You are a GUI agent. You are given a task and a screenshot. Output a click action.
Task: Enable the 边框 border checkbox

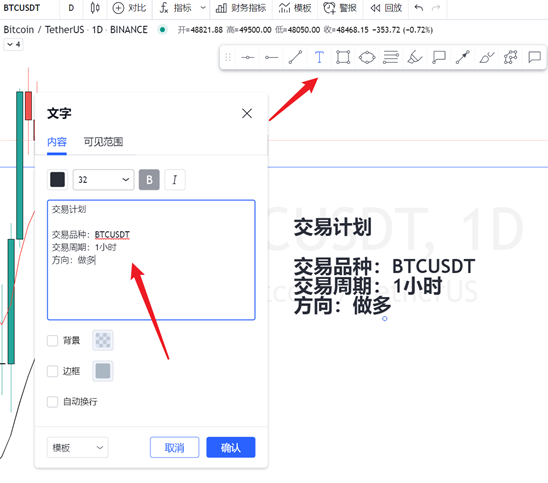(x=52, y=371)
